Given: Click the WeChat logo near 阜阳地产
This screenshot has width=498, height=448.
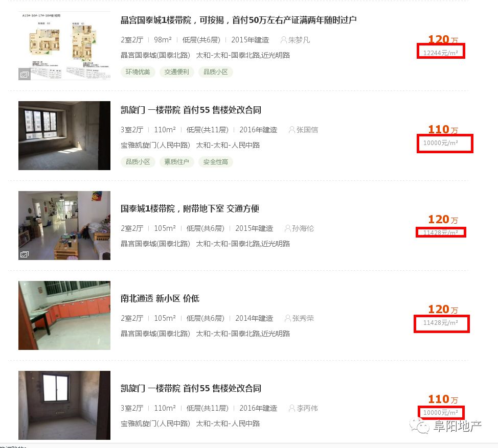Looking at the screenshot, I should tap(419, 426).
